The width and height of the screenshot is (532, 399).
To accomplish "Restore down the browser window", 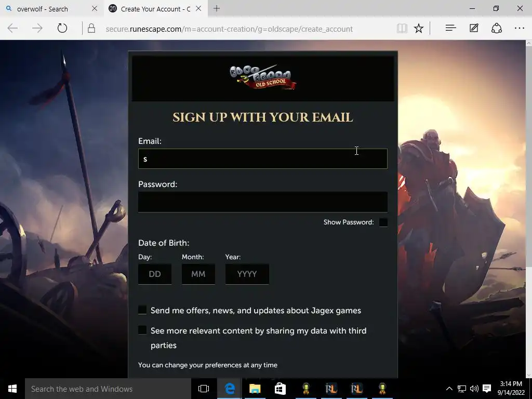I will [496, 8].
